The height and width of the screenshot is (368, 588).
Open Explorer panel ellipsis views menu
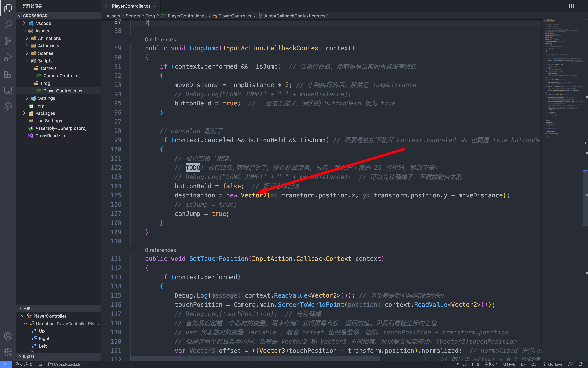93,6
